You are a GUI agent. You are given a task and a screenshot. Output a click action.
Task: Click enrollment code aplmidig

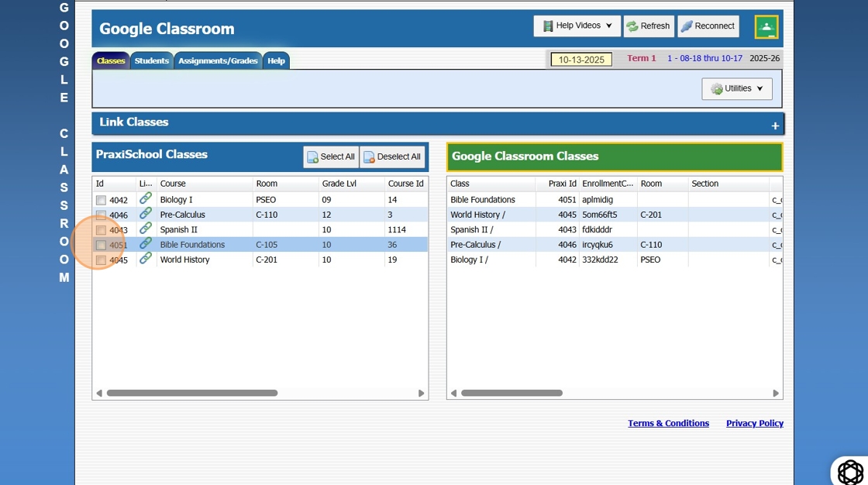click(x=598, y=200)
